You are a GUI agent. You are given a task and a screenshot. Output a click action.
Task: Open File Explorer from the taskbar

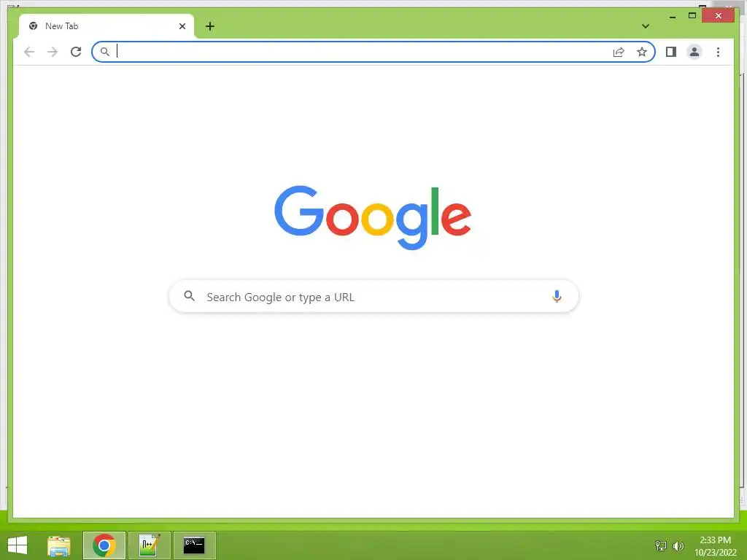point(59,545)
